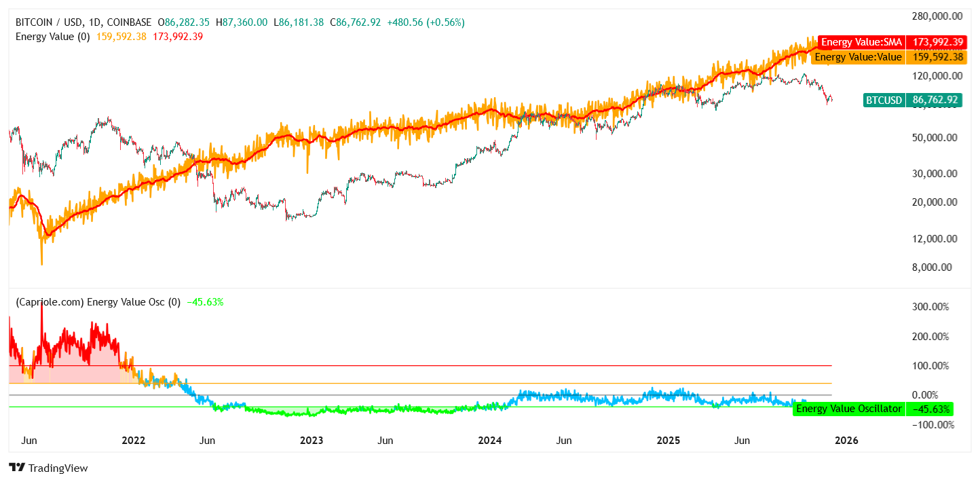Screen dimensions: 980x482
Task: Open the Energy Value Osc (0) indicator legend
Action: pyautogui.click(x=98, y=302)
